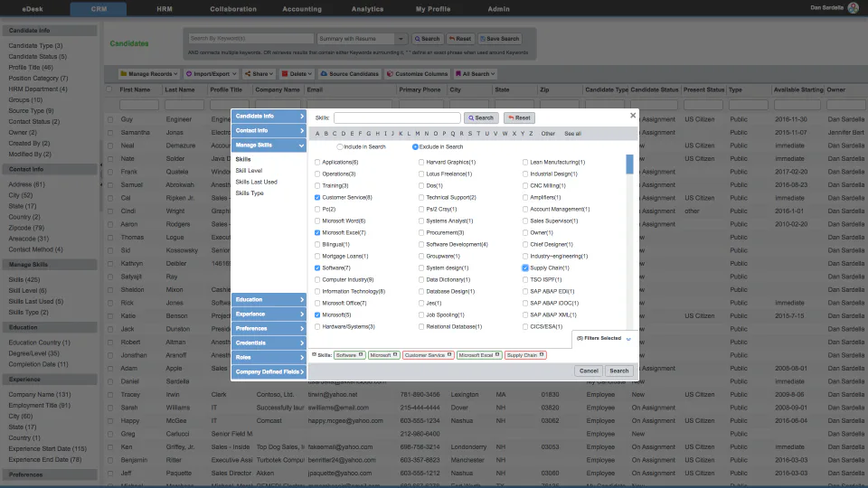This screenshot has height=488, width=868.
Task: Expand the Credentials section
Action: 269,343
